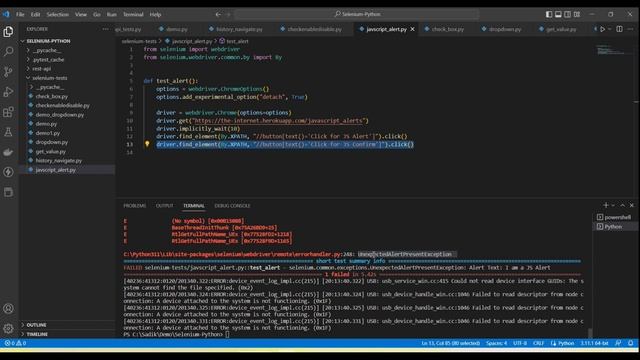Open editor More Actions ellipsis
The width and height of the screenshot is (640, 360).
tap(631, 29)
